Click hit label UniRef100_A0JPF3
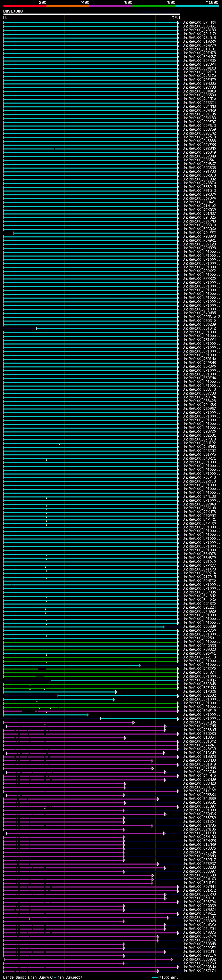Screen dimensions: 222x980 coord(199,478)
